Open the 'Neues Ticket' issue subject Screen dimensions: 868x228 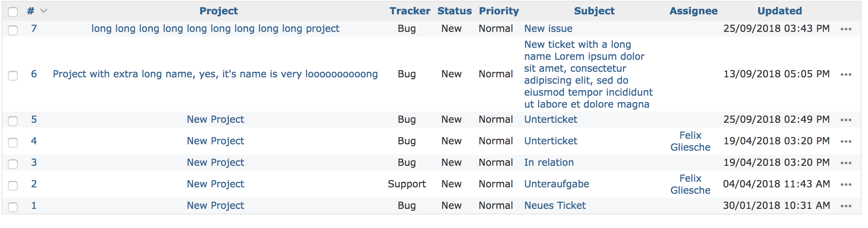[555, 206]
